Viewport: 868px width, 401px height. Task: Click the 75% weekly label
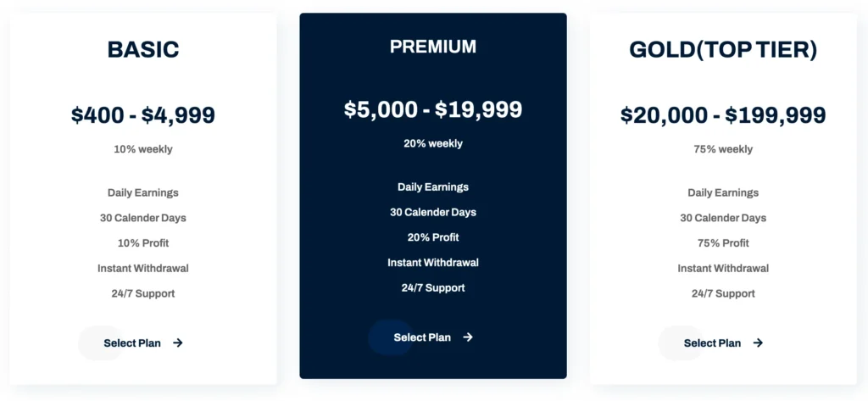[723, 149]
